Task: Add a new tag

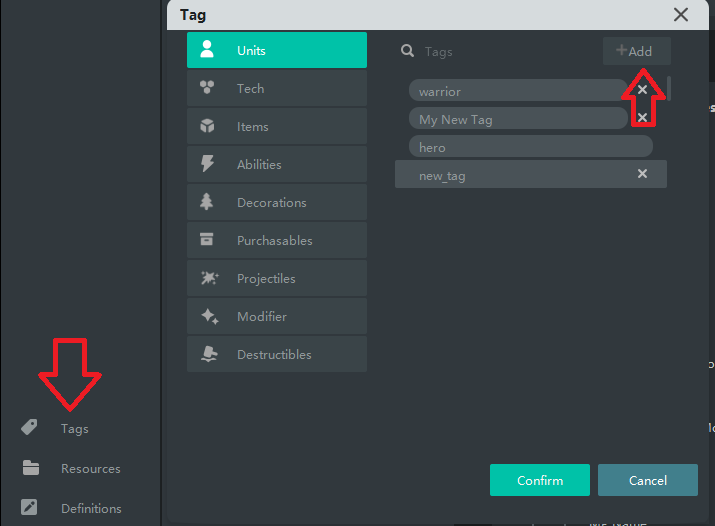Action: pyautogui.click(x=637, y=51)
